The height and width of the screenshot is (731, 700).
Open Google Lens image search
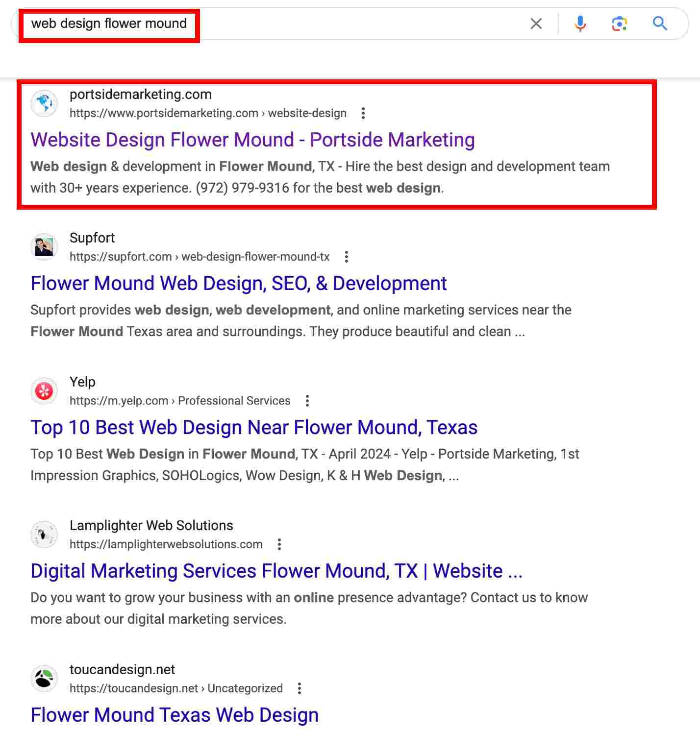pyautogui.click(x=619, y=23)
